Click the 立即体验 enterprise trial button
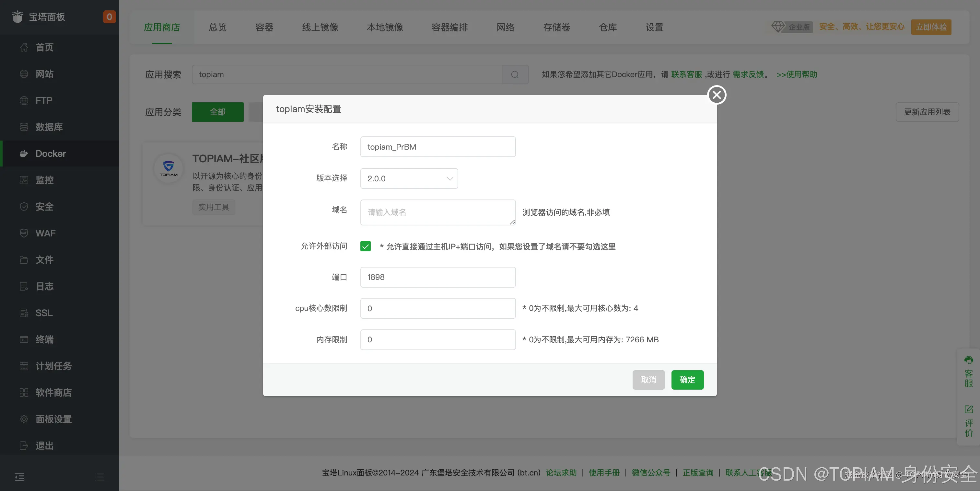 pyautogui.click(x=931, y=27)
